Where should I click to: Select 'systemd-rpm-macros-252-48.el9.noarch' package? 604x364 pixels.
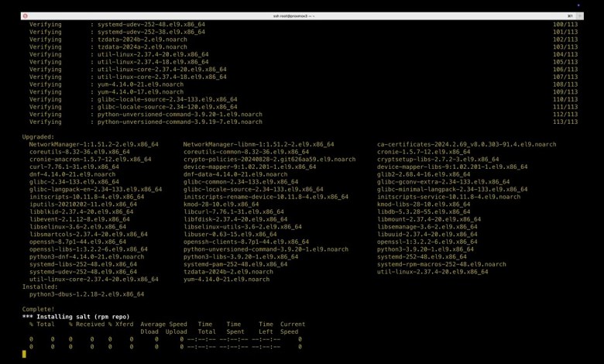[x=441, y=264]
